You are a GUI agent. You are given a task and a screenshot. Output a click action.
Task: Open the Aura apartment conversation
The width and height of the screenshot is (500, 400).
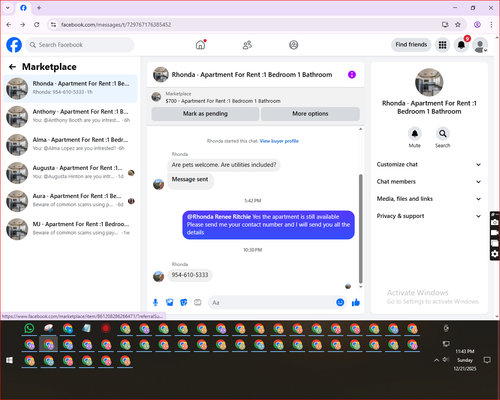pos(70,201)
